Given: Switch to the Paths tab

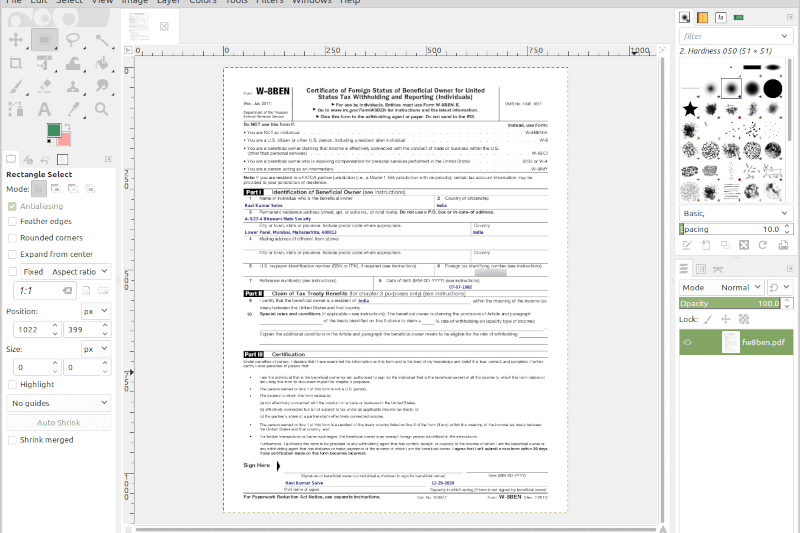Looking at the screenshot, I should click(x=718, y=269).
